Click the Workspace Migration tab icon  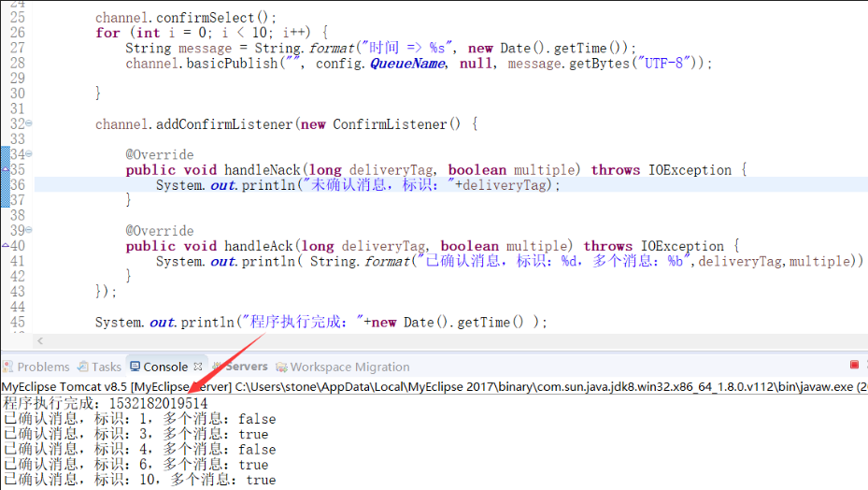click(x=282, y=367)
